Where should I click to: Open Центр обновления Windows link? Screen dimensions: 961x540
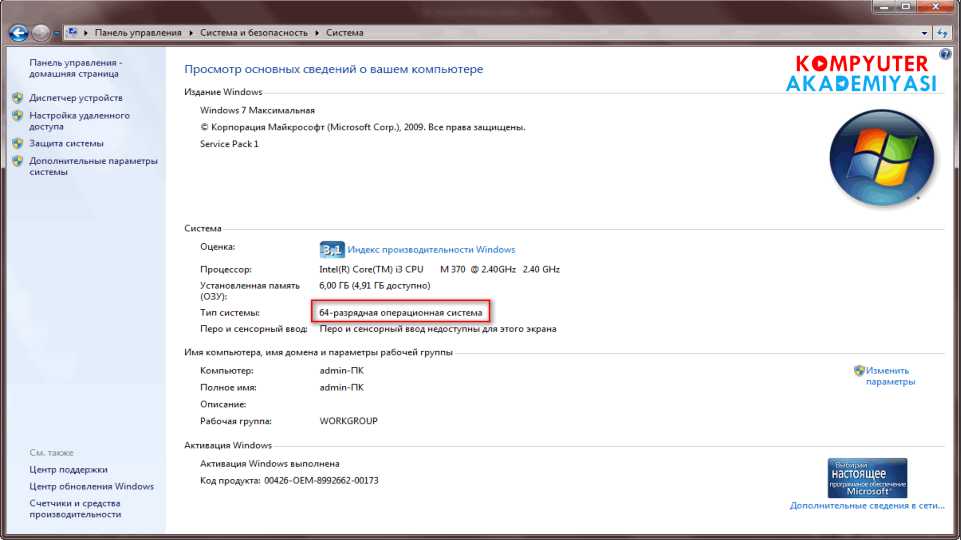pyautogui.click(x=91, y=486)
